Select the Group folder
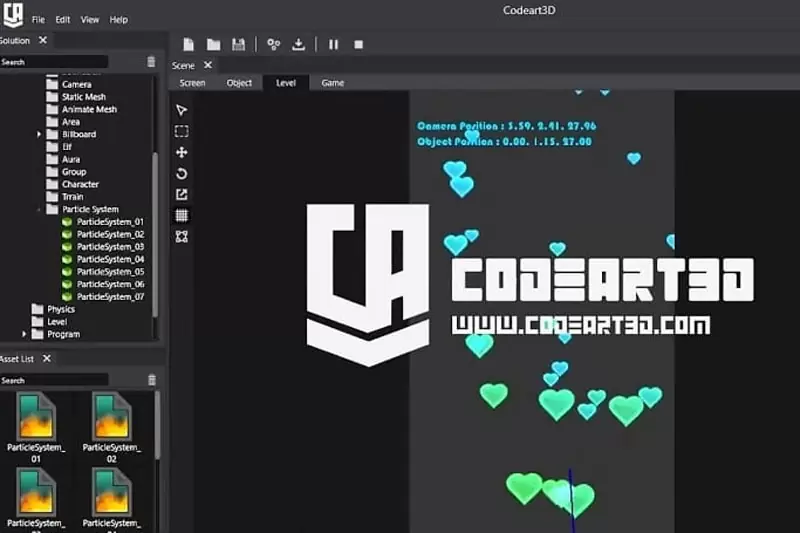Image resolution: width=800 pixels, height=533 pixels. [66, 172]
